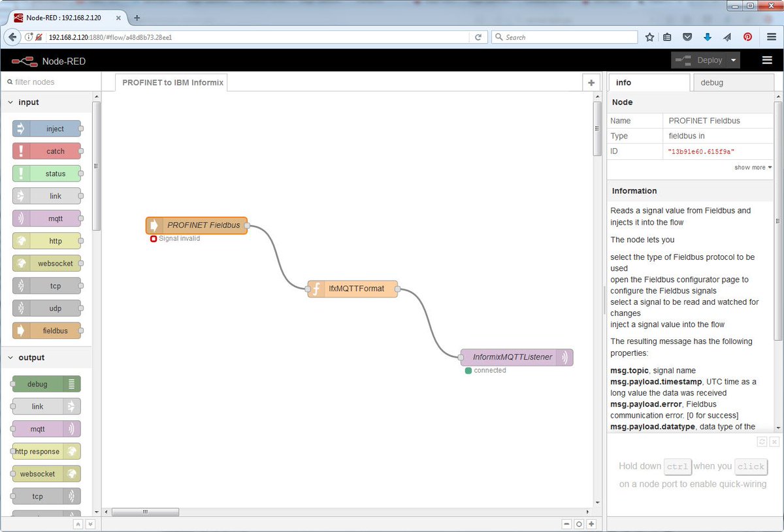Viewport: 784px width, 532px height.
Task: Open the browser Pocket icon
Action: click(x=687, y=37)
